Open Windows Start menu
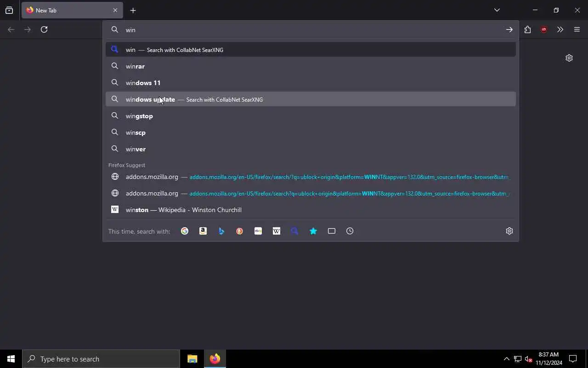The image size is (588, 368). pyautogui.click(x=11, y=359)
